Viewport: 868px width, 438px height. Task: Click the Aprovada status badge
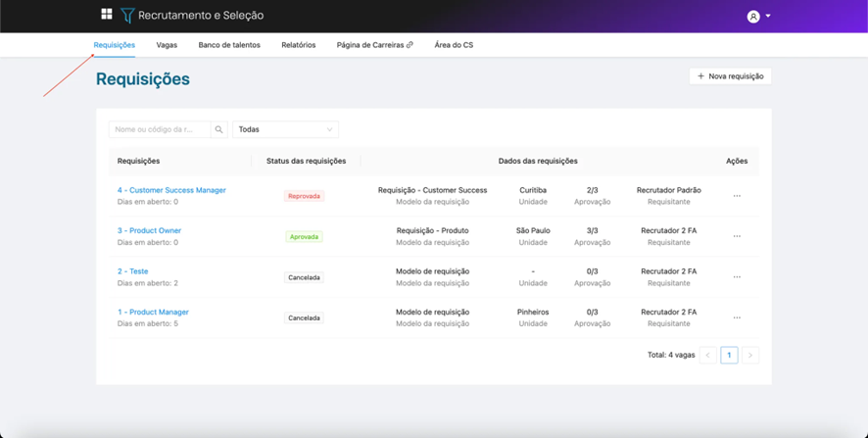tap(304, 236)
